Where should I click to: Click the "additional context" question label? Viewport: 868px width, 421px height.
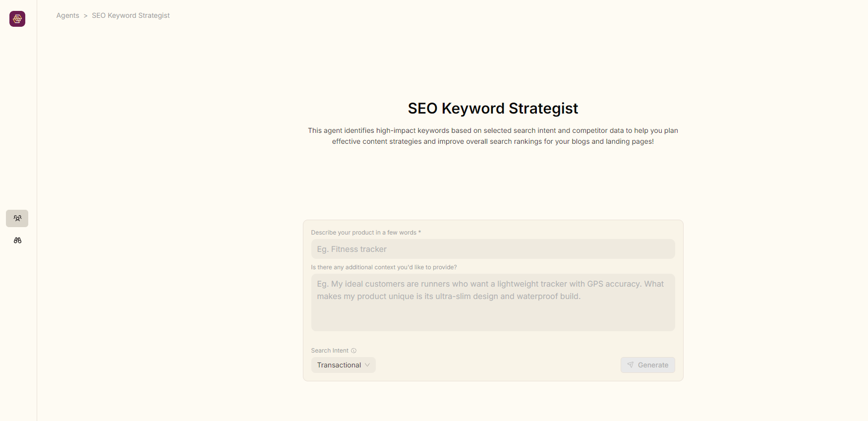(384, 267)
